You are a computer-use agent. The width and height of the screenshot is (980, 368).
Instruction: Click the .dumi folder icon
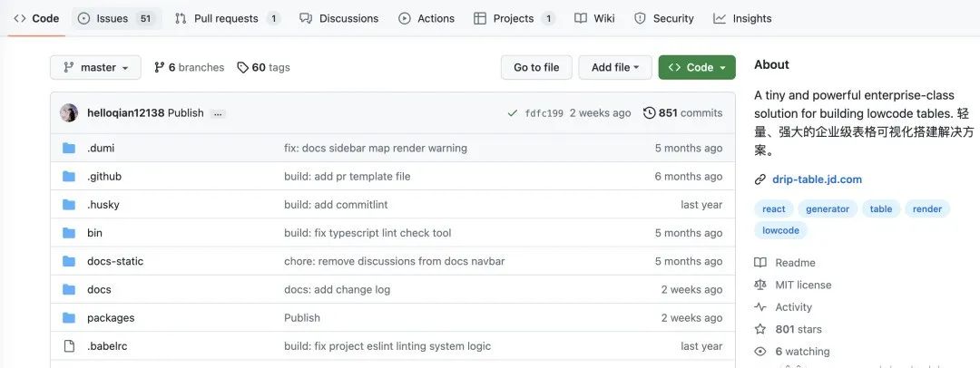[69, 148]
